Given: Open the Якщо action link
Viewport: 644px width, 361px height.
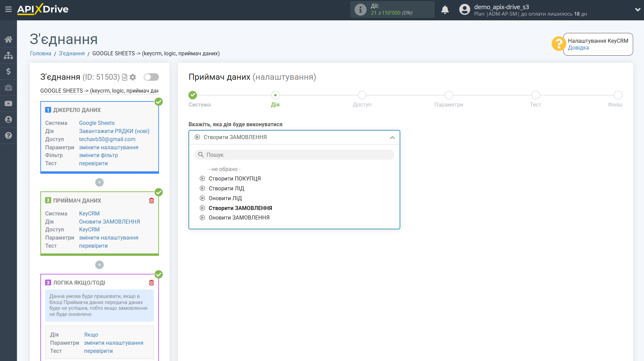Looking at the screenshot, I should 91,335.
